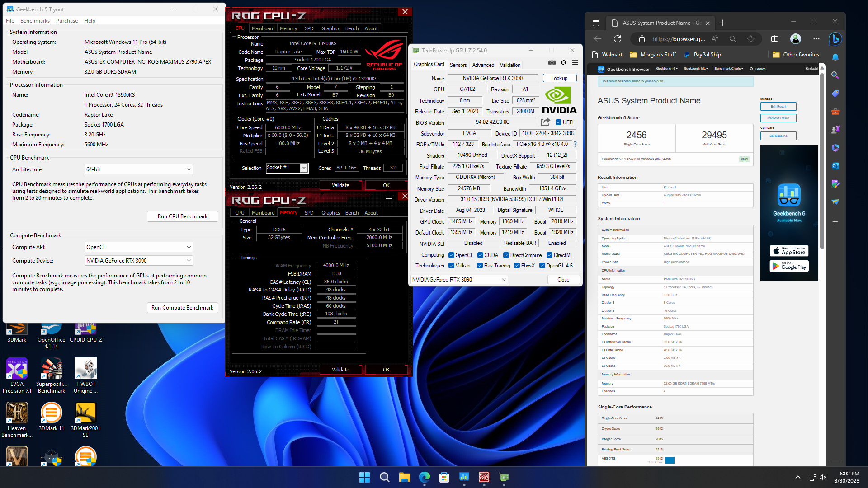Show hidden system tray icons chevron
The width and height of the screenshot is (868, 488).
(797, 477)
